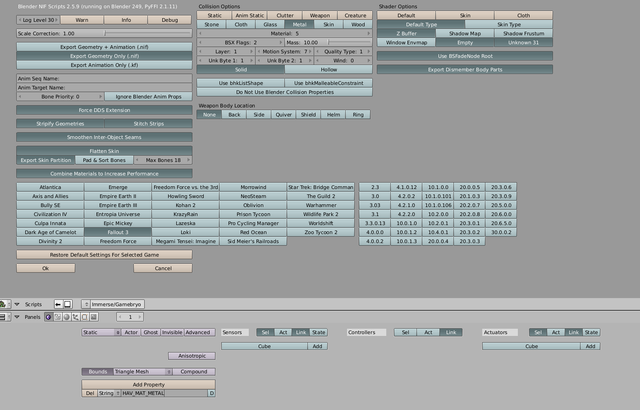Open the Scripts window type selector icon
Viewport: 640px width, 410px height.
click(x=4, y=304)
